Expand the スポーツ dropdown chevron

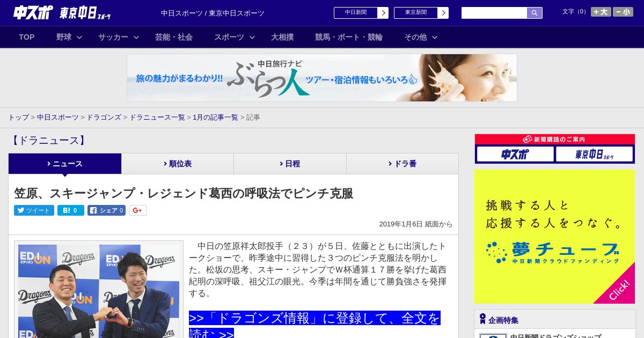tap(252, 38)
